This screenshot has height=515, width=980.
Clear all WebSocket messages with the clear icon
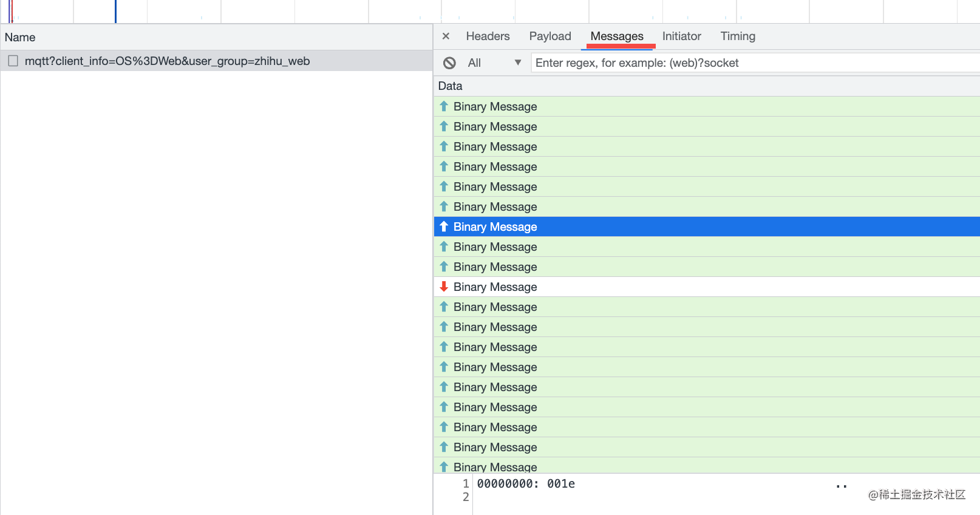[449, 63]
